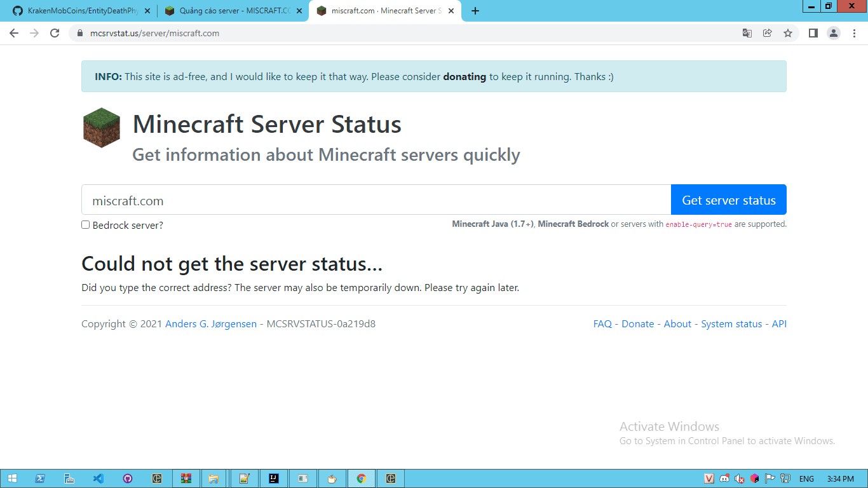Follow the donating link in the info banner

click(x=465, y=77)
